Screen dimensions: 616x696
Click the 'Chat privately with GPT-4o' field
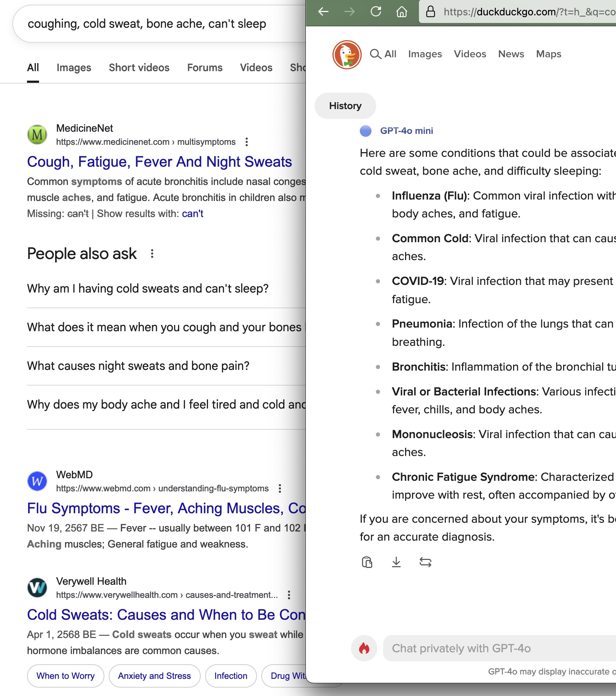[499, 648]
